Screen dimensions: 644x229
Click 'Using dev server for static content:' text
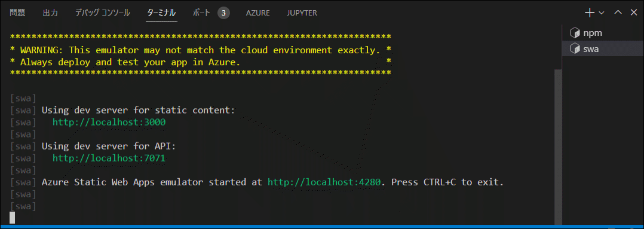tap(139, 110)
